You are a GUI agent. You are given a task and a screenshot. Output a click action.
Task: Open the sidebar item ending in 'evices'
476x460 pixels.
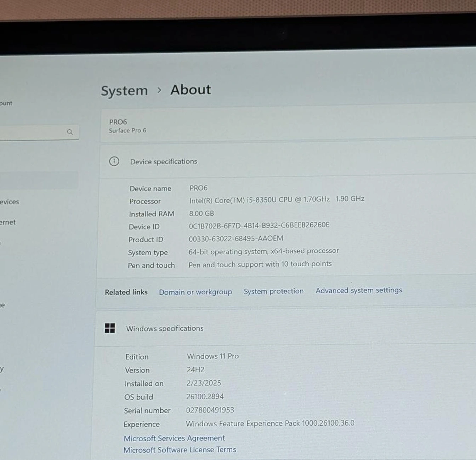click(10, 202)
